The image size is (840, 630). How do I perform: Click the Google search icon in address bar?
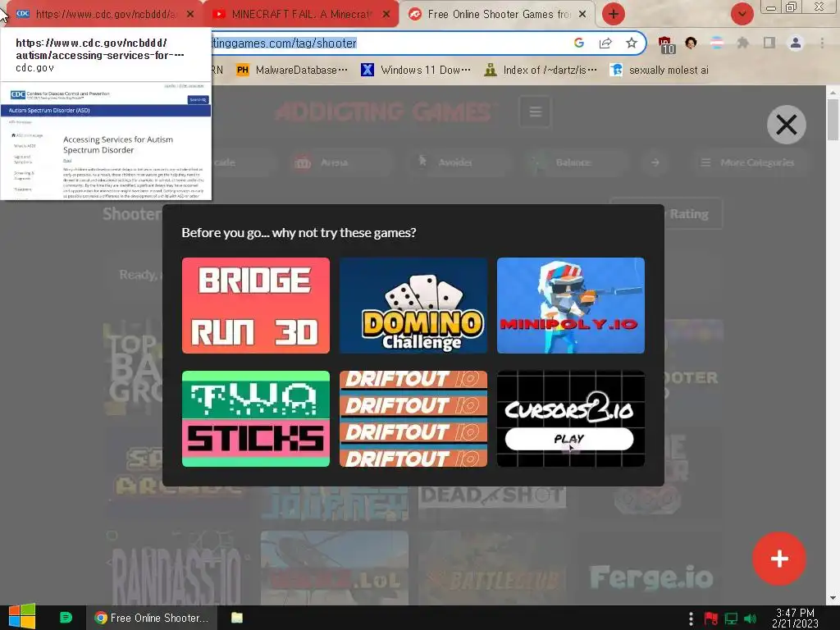[x=579, y=43]
